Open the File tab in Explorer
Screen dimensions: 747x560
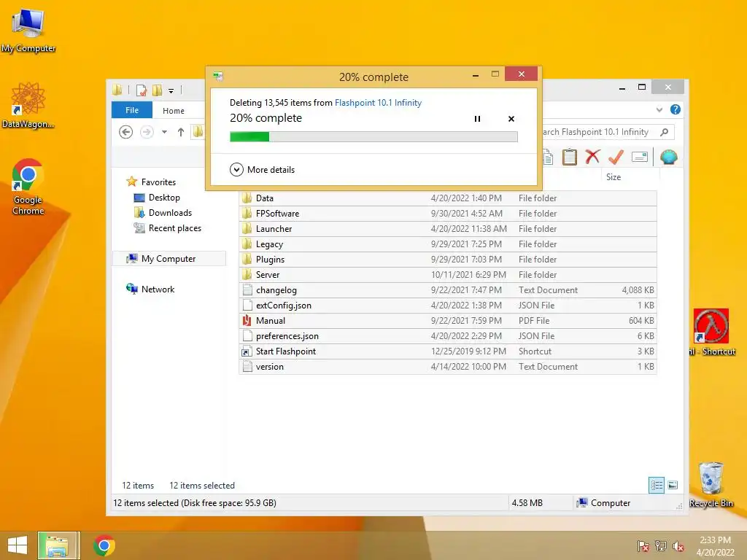132,110
